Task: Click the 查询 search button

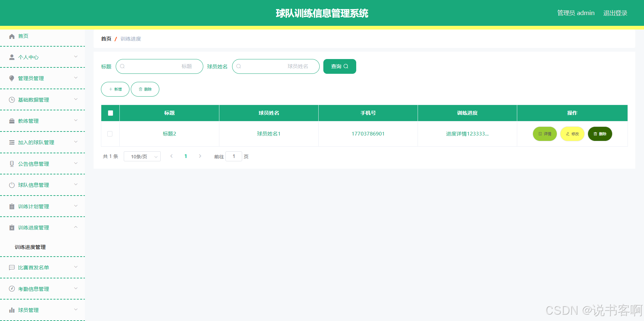Action: pyautogui.click(x=340, y=66)
